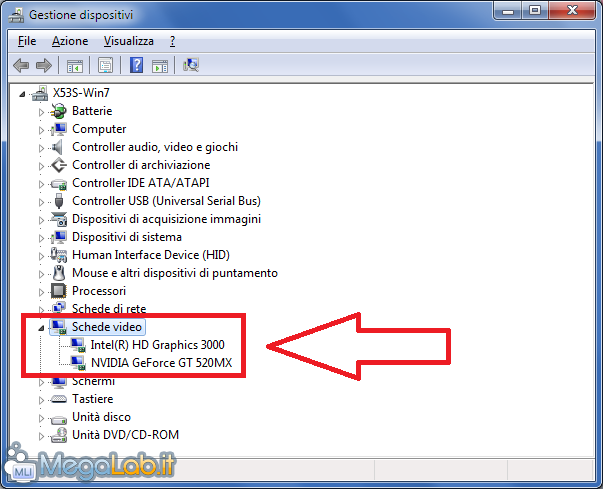603x489 pixels.
Task: Click the Dispositivi di sistema icon
Action: coord(59,237)
